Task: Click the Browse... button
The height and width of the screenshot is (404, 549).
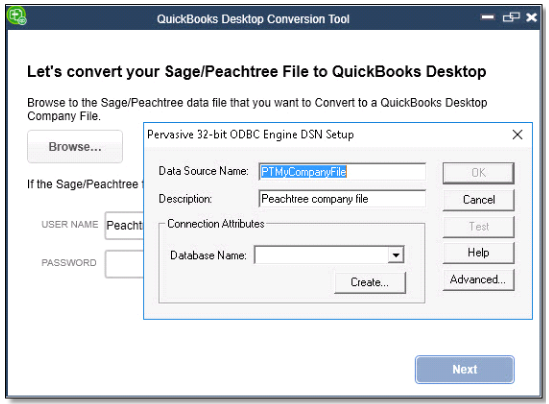Action: click(75, 147)
